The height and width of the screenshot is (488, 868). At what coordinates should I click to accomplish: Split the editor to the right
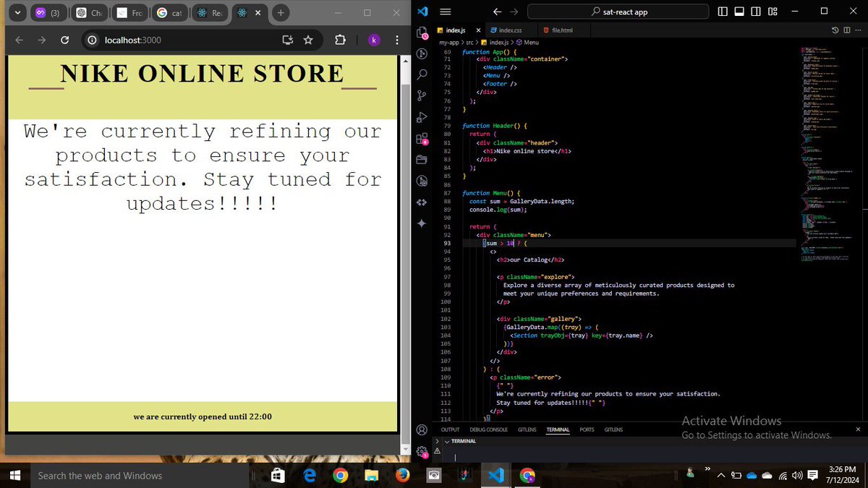[x=846, y=30]
